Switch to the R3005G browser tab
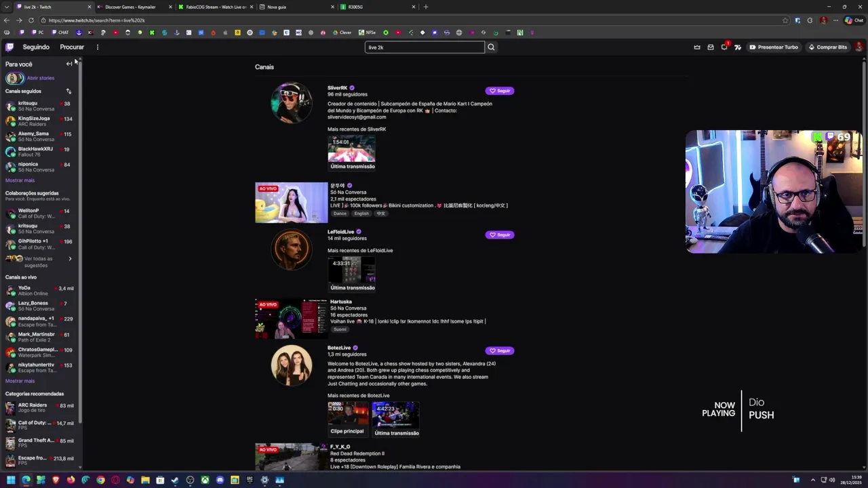Viewport: 868px width, 488px height. pyautogui.click(x=376, y=7)
